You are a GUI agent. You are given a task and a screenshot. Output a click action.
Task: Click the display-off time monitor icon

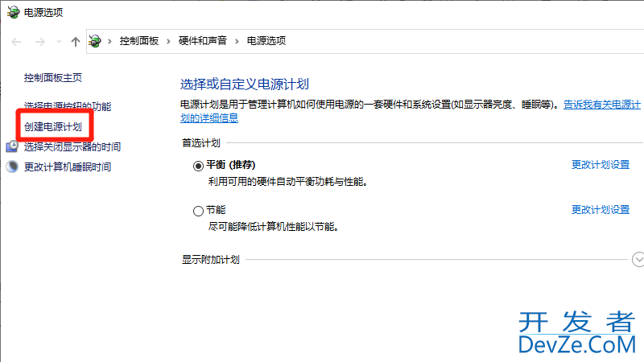point(12,146)
